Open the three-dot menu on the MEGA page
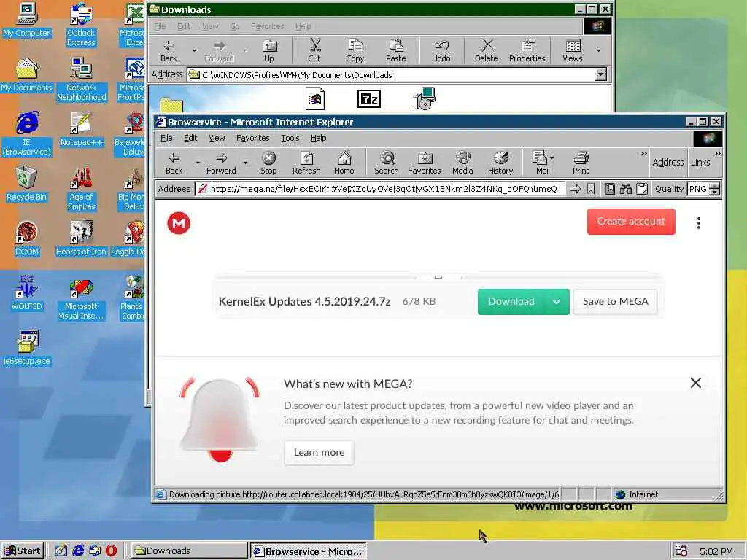Viewport: 747px width, 560px height. pos(698,223)
